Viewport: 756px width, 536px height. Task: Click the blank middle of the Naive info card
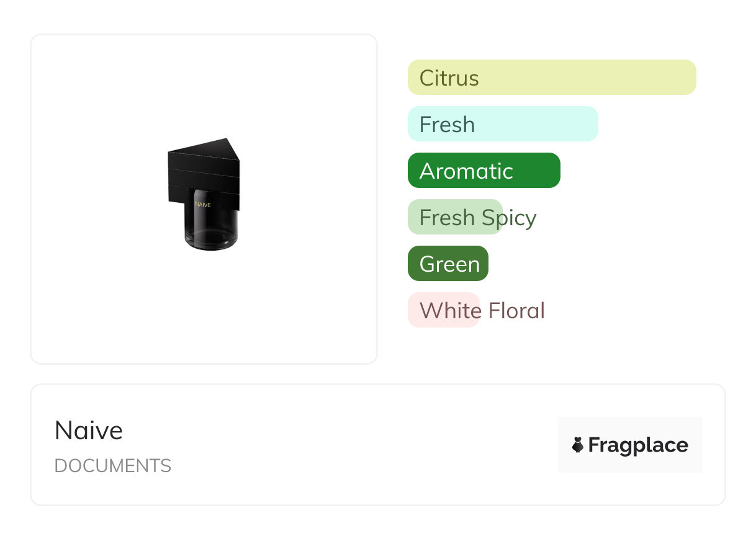pos(360,445)
